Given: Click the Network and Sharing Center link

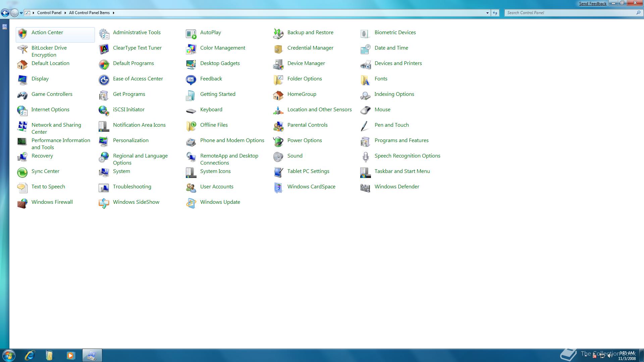Looking at the screenshot, I should click(56, 128).
